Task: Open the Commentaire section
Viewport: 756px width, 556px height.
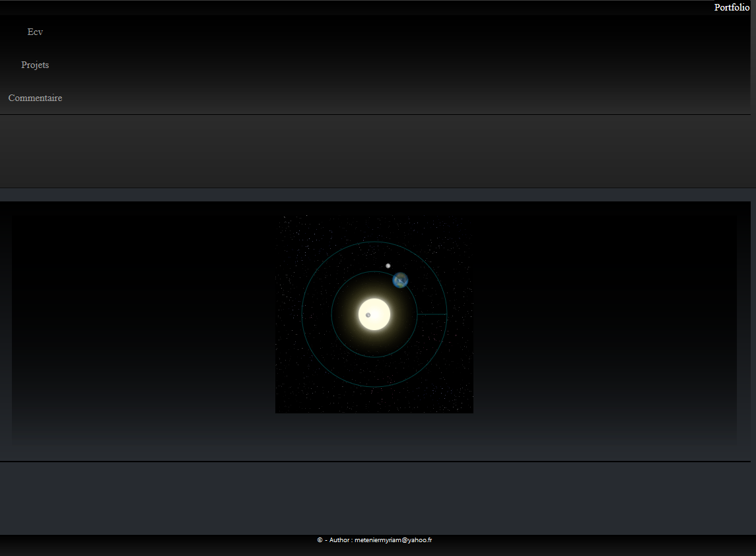Action: 36,98
